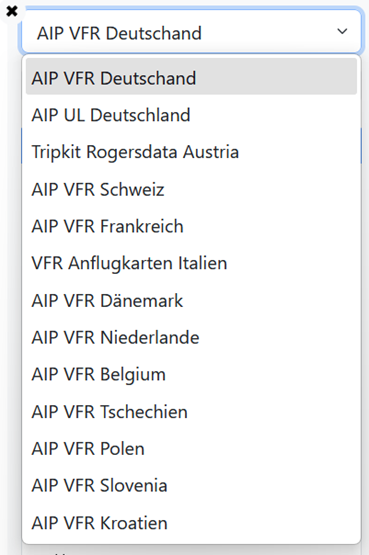Choose AIP VFR Belgium entry
The width and height of the screenshot is (369, 555).
pyautogui.click(x=191, y=374)
